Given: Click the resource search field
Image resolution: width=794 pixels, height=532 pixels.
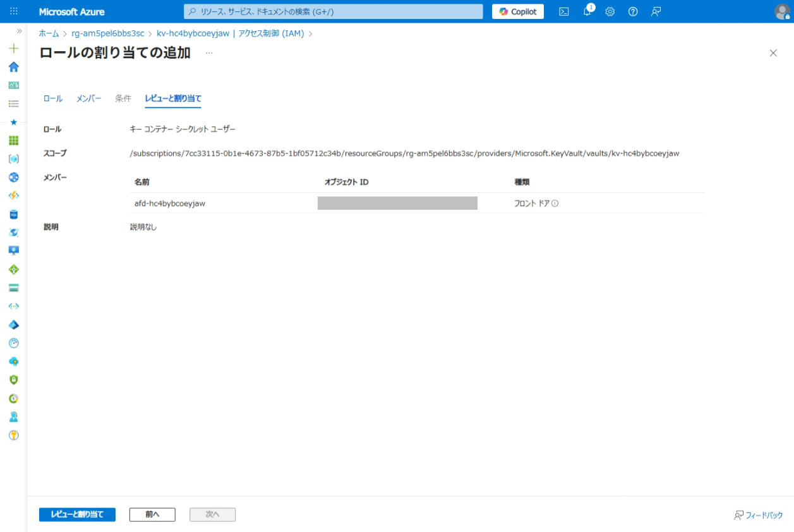Looking at the screenshot, I should coord(335,11).
